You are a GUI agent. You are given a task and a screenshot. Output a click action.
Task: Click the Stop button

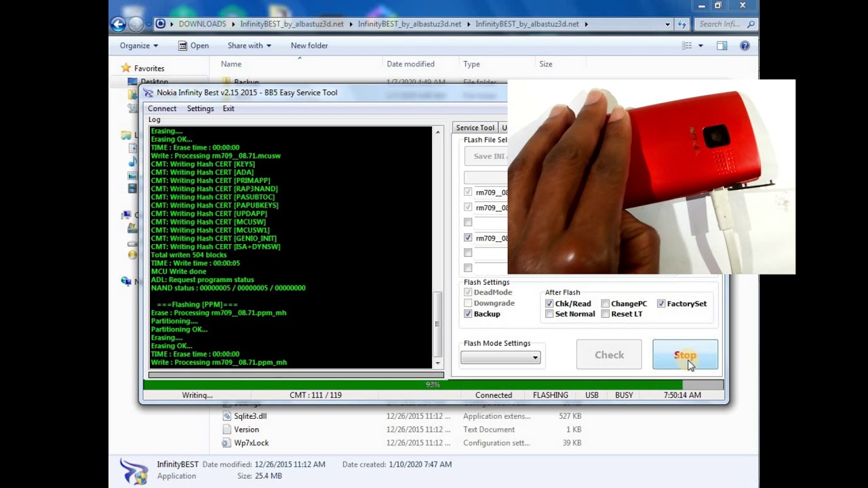coord(685,355)
